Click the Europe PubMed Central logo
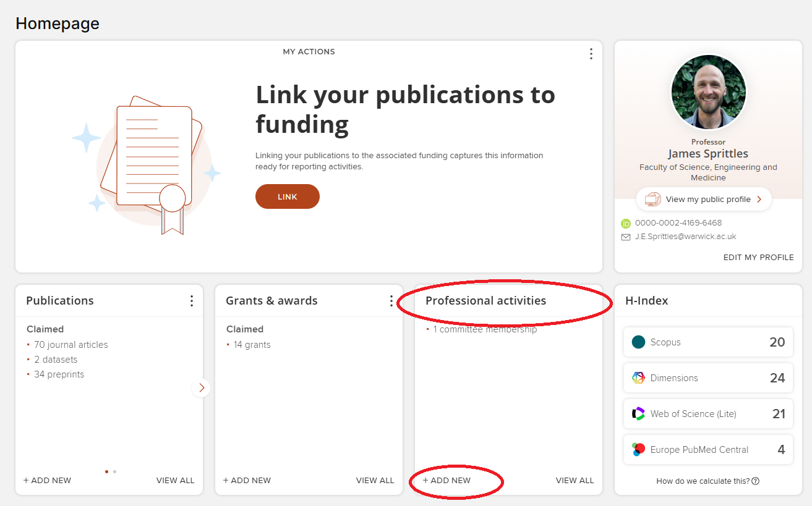Screen dimensions: 812x506 639,450
